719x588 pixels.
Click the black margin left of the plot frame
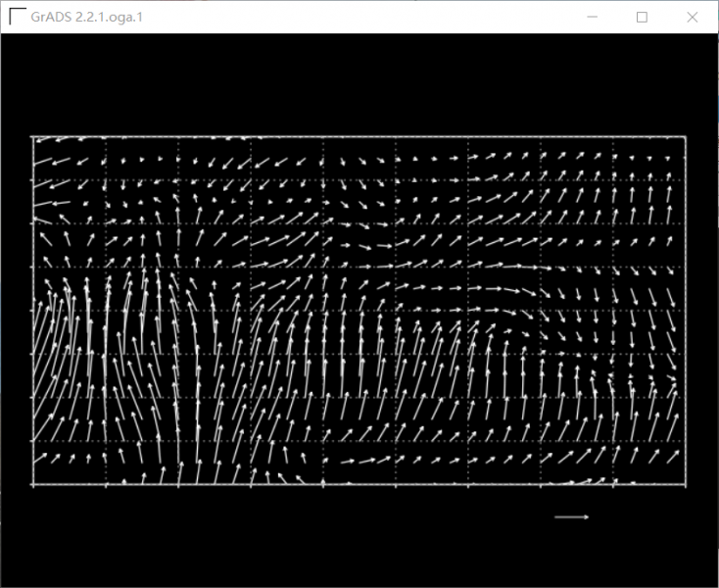[15, 311]
